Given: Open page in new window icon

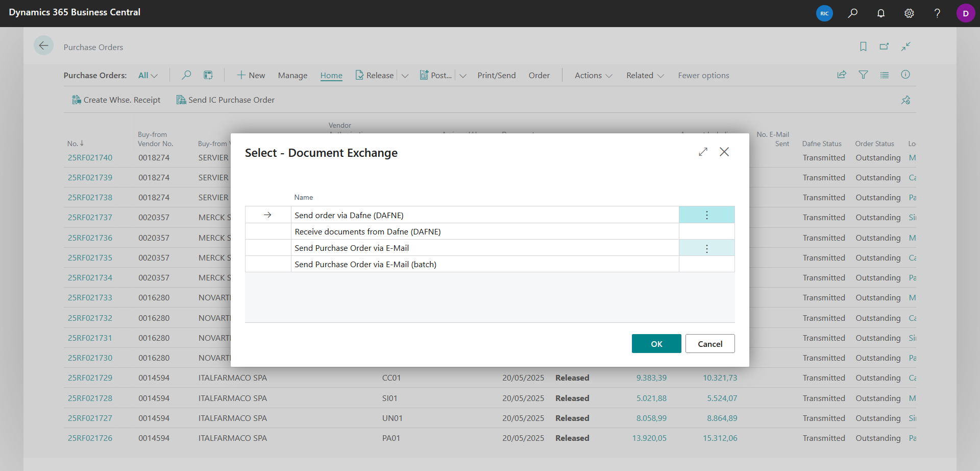Looking at the screenshot, I should [885, 46].
